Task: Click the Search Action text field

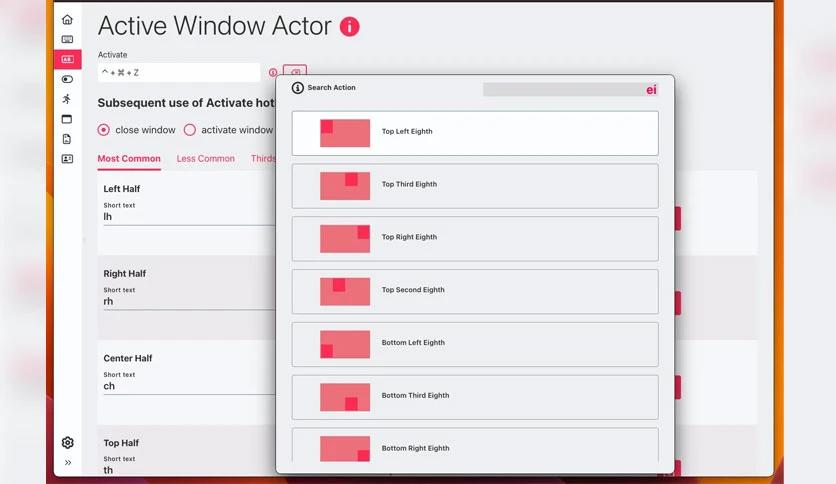Action: tap(570, 90)
